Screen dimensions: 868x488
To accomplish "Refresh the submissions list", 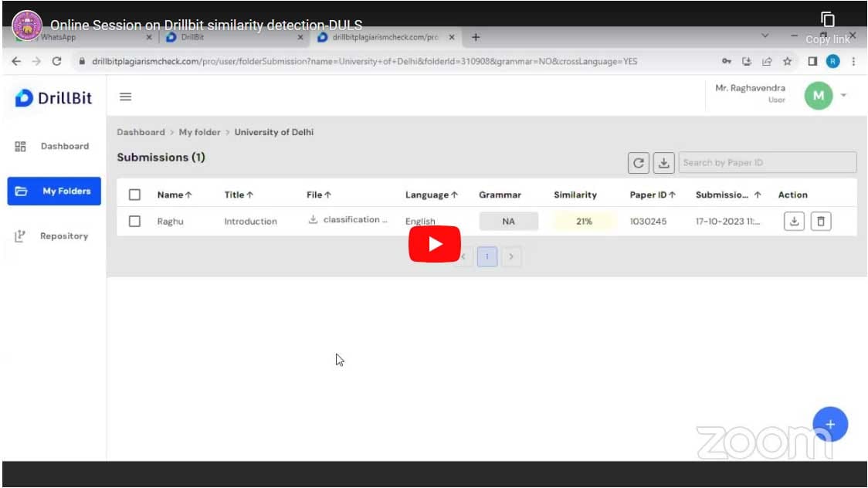I will point(639,162).
